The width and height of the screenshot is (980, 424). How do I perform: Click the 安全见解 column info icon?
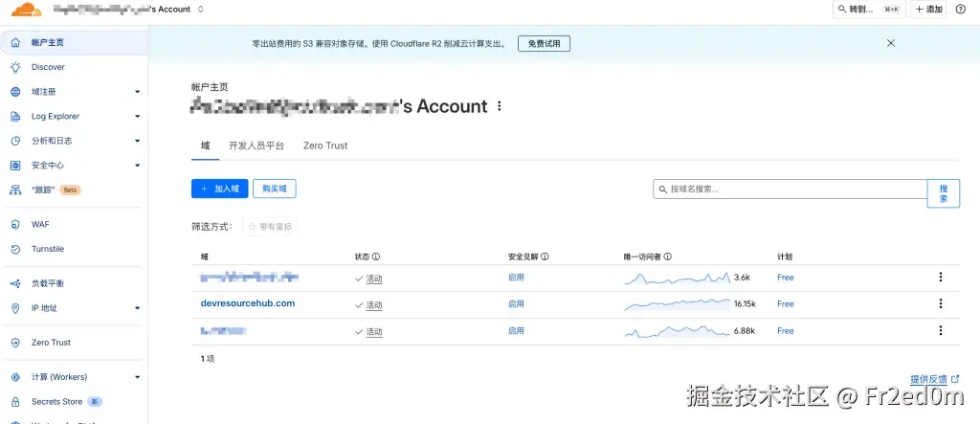click(x=545, y=257)
